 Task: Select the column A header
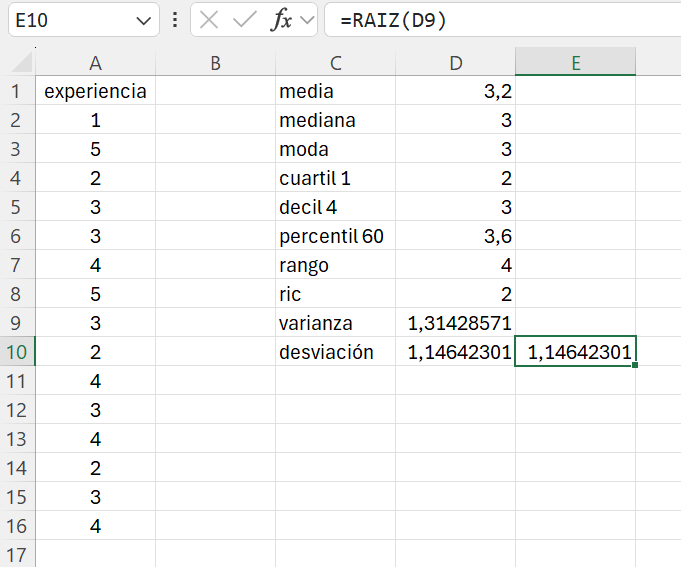coord(96,62)
